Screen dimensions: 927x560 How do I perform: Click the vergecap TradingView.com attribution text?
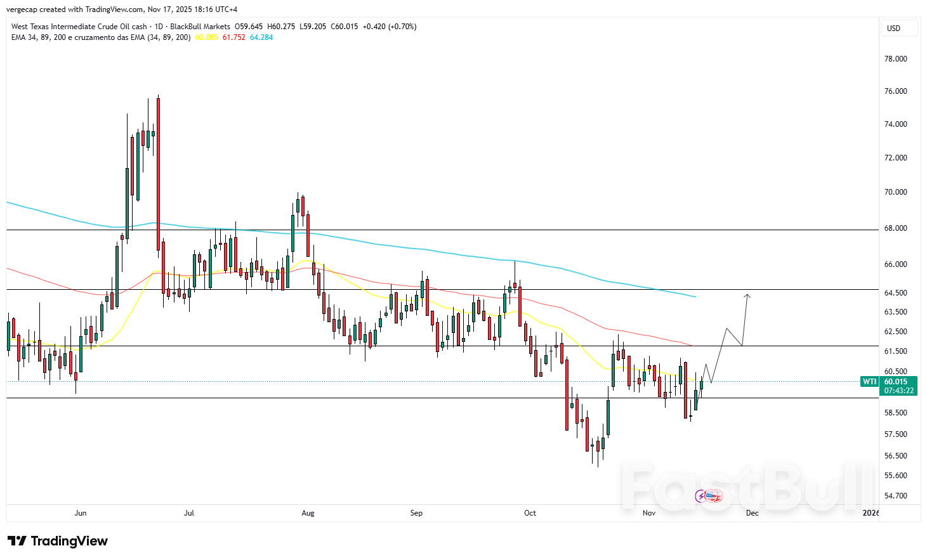click(x=121, y=10)
